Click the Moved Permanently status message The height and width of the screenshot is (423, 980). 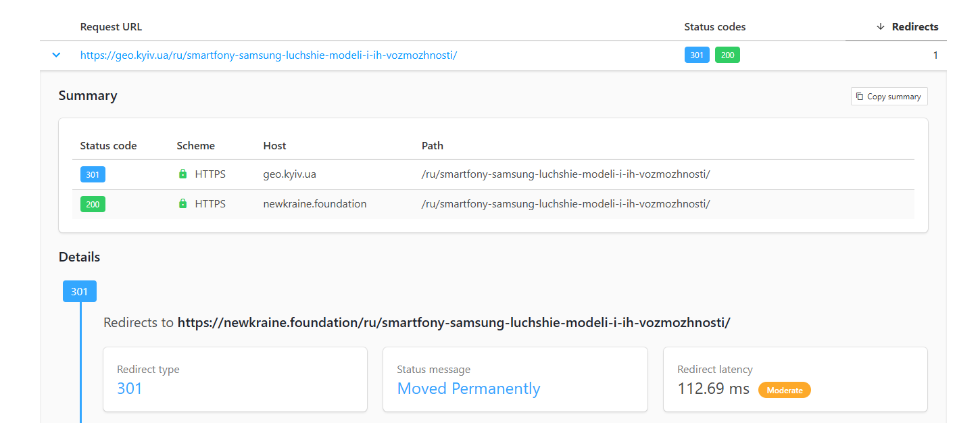[x=468, y=389]
